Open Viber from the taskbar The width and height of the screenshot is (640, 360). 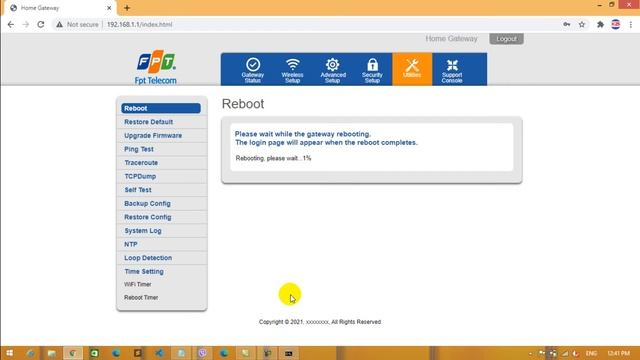tap(202, 353)
